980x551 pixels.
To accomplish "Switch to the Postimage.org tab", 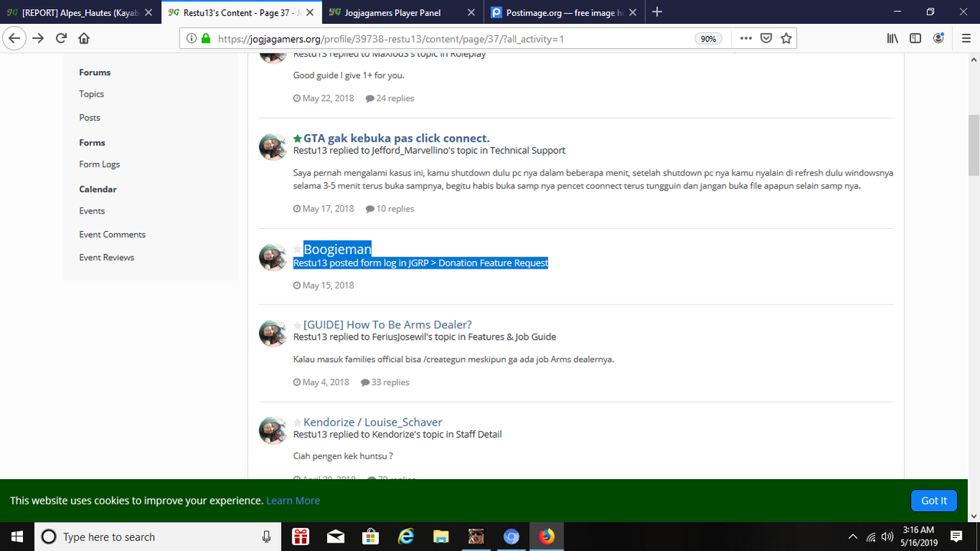I will click(x=563, y=12).
